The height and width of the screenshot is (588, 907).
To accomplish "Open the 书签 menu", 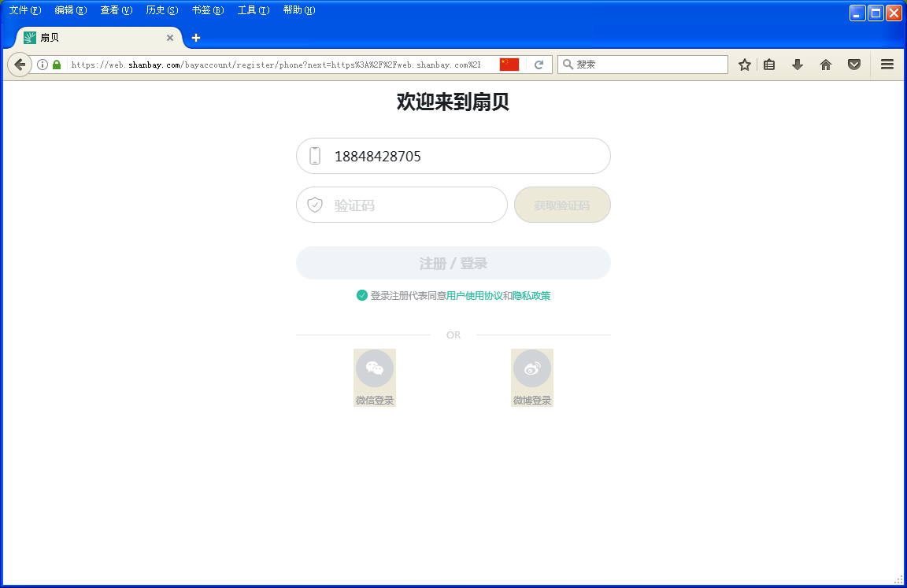I will pos(208,9).
